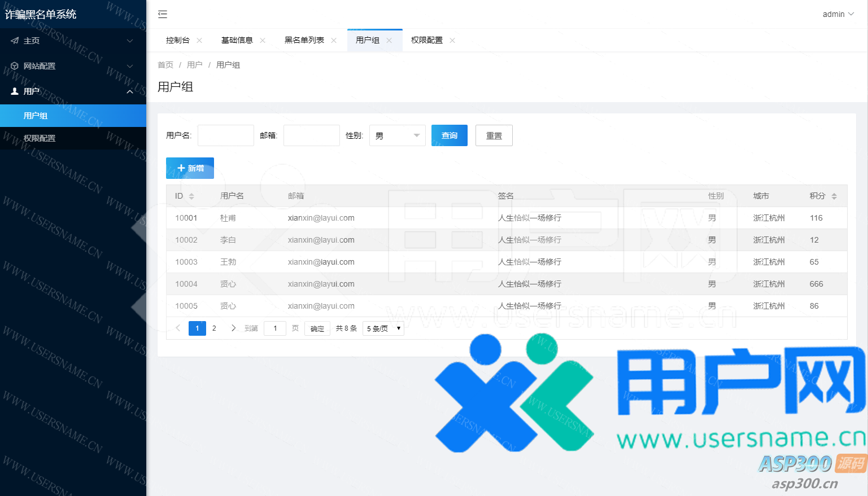This screenshot has height=496, width=868.
Task: Click the 用户名 input field
Action: pyautogui.click(x=225, y=135)
